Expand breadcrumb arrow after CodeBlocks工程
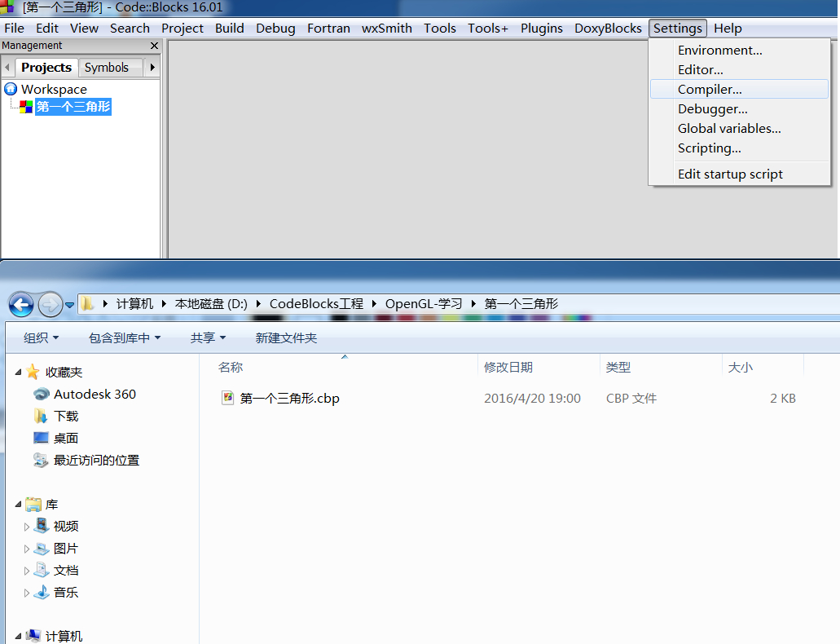Screen dimensions: 840x644 click(x=374, y=304)
